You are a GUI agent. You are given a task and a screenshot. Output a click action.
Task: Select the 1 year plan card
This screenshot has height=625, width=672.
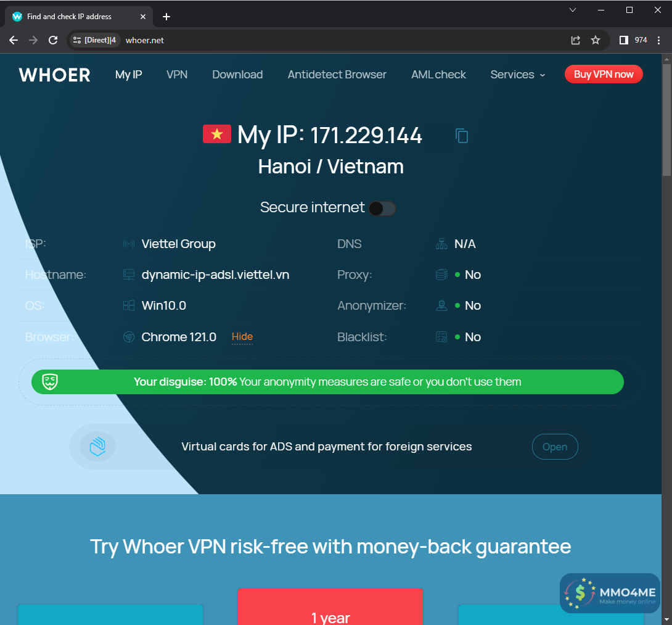[330, 606]
